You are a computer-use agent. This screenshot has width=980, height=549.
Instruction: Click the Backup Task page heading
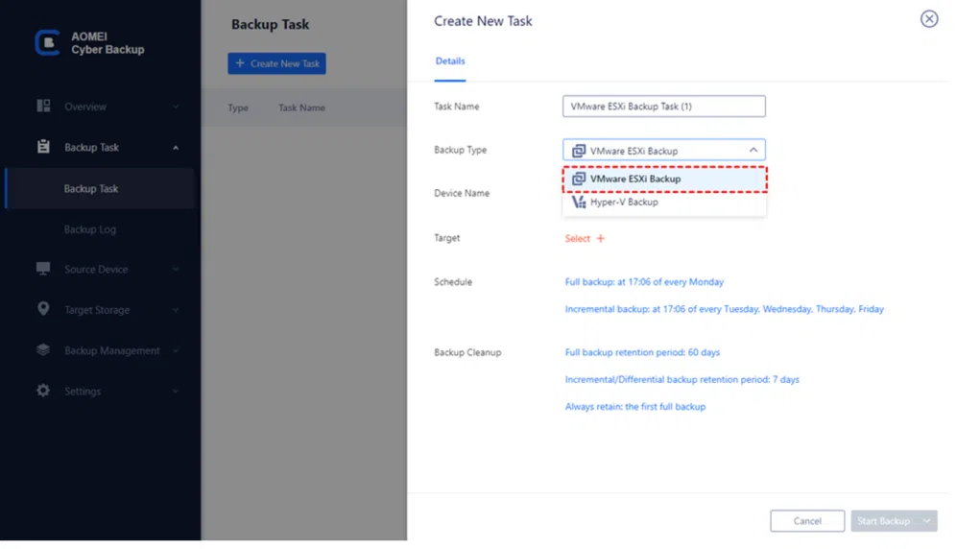pyautogui.click(x=270, y=24)
